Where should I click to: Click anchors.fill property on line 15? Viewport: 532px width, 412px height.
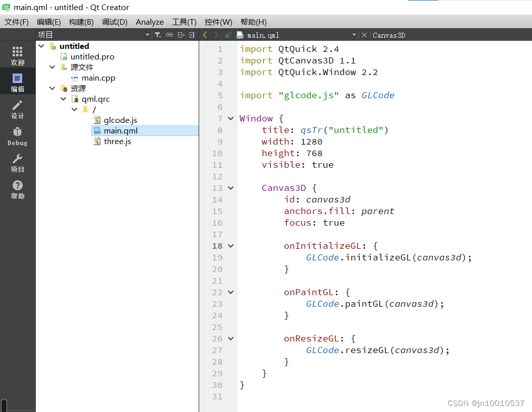point(317,211)
